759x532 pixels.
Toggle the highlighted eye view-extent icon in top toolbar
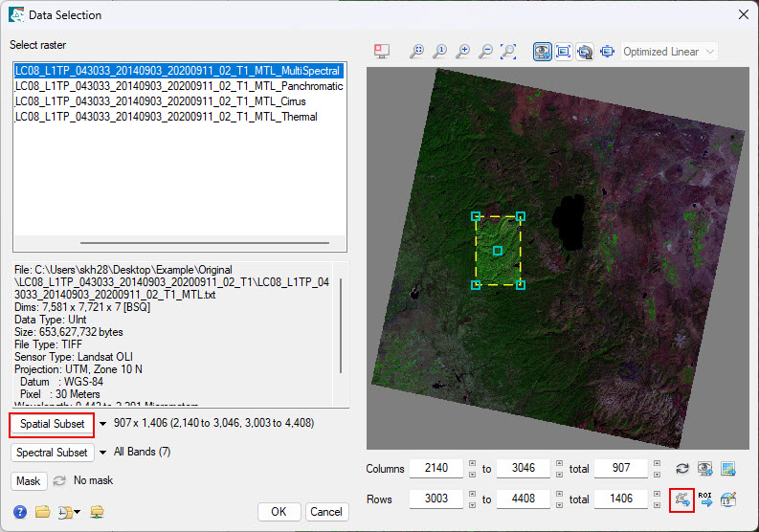coord(542,52)
